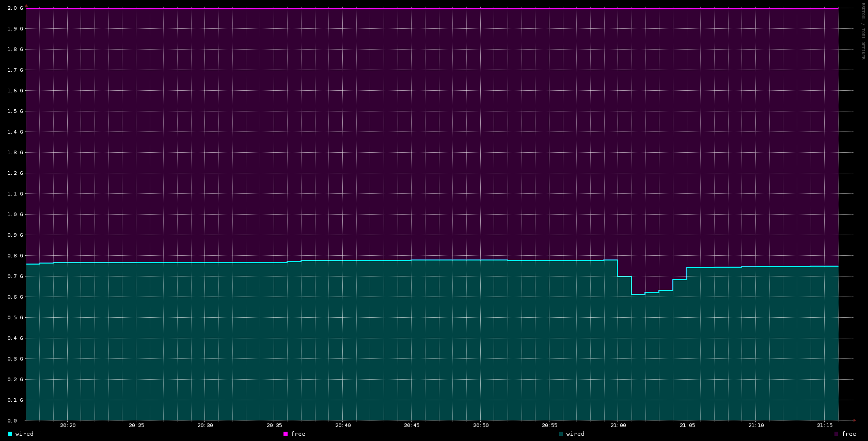The height and width of the screenshot is (441, 868).
Task: Click the bright magenta free legend swatch
Action: point(286,434)
